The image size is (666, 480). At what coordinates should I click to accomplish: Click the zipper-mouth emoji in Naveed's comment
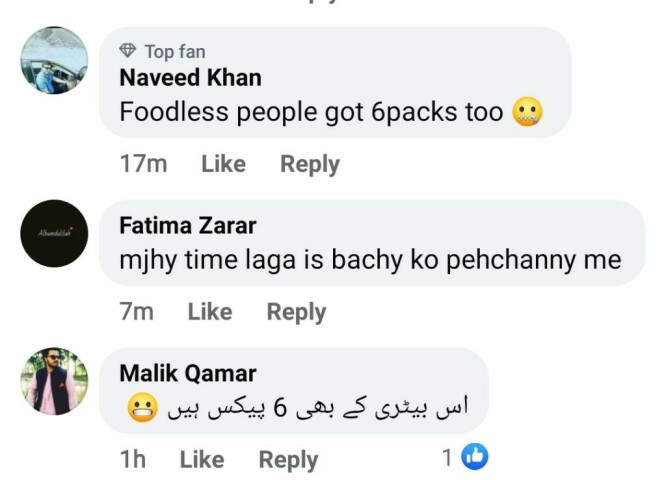(528, 112)
